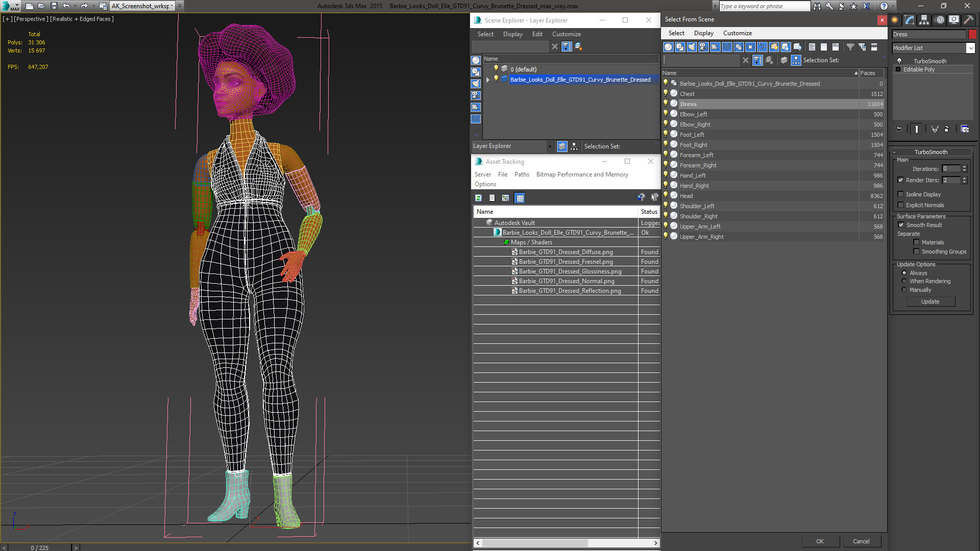
Task: Click Asset Tracking horizontal scrollbar
Action: point(567,543)
